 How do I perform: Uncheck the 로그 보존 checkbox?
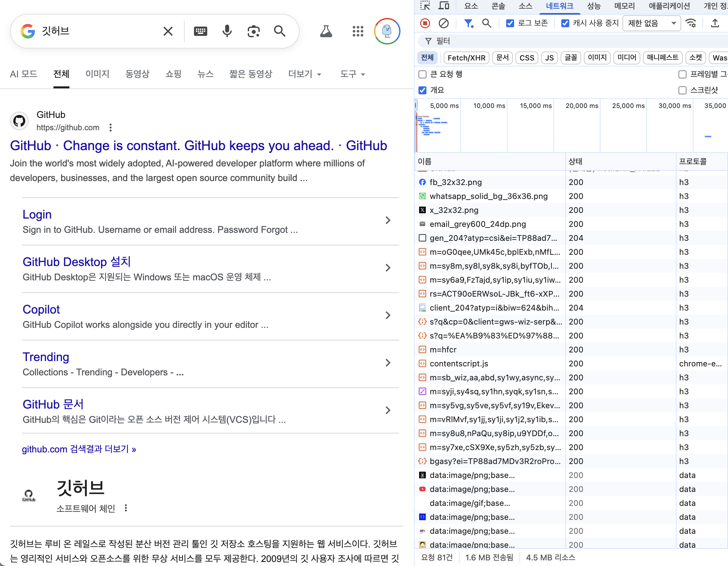pos(510,23)
